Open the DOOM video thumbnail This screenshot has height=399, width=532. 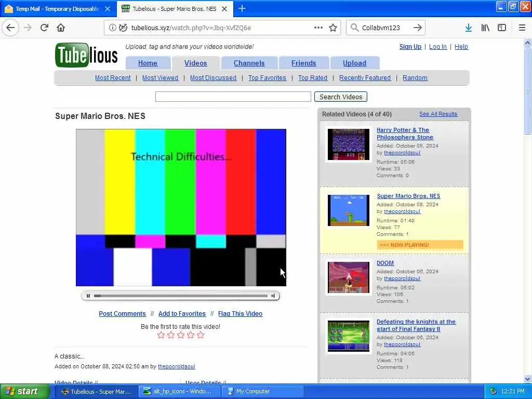(349, 277)
